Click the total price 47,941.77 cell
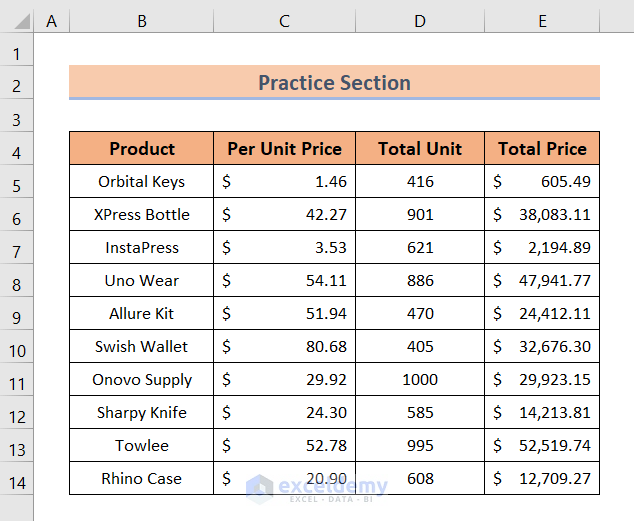Viewport: 634px width, 521px height. pyautogui.click(x=542, y=281)
